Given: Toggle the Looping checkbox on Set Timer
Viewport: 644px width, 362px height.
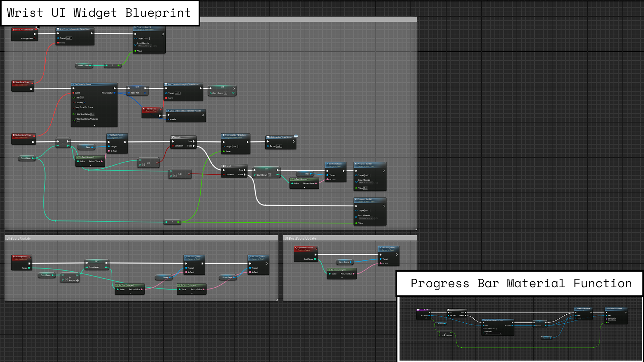Looking at the screenshot, I should pyautogui.click(x=84, y=103).
